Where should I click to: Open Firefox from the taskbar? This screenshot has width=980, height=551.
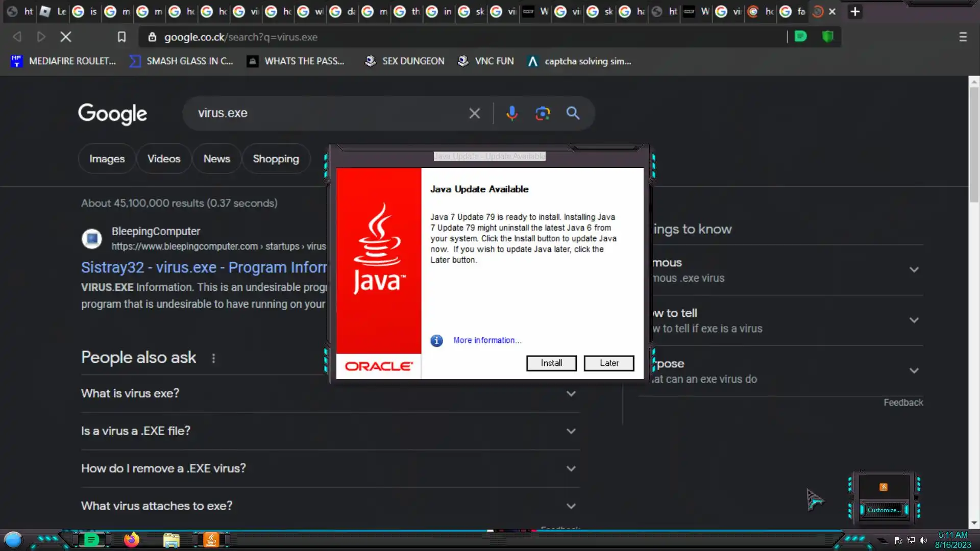click(131, 540)
